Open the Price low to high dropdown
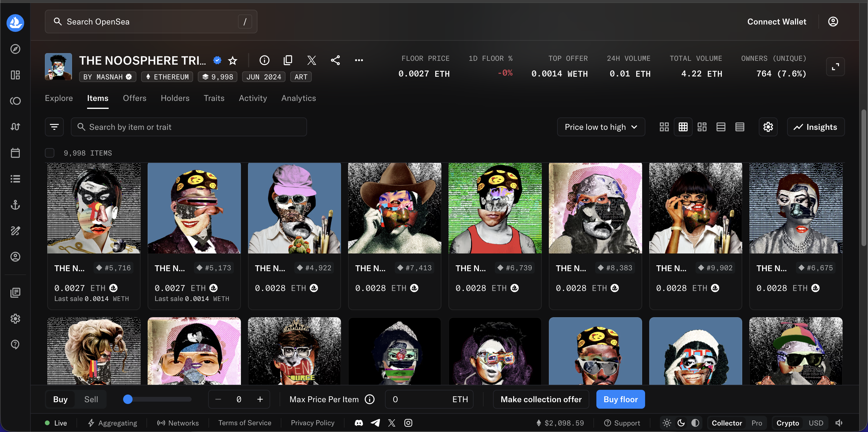The height and width of the screenshot is (432, 868). pyautogui.click(x=601, y=127)
